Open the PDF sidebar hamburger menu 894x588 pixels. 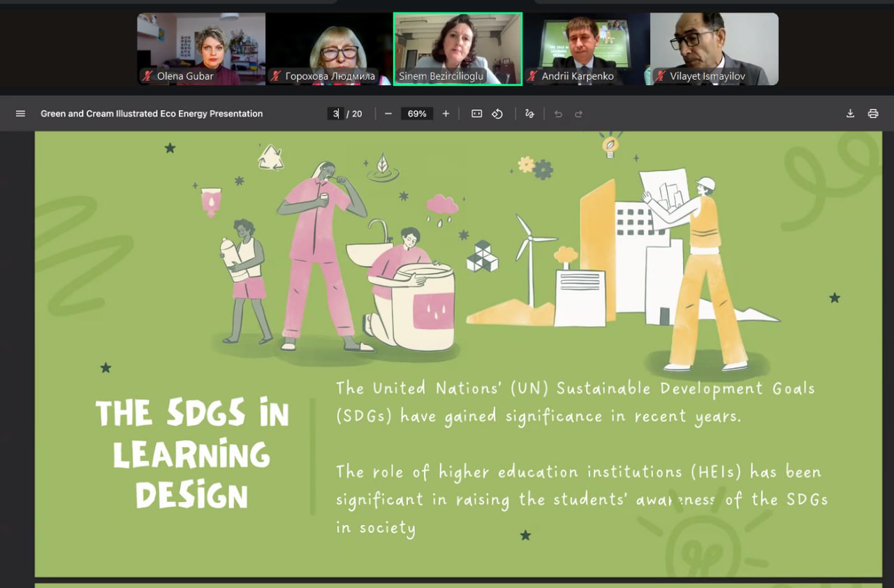20,114
